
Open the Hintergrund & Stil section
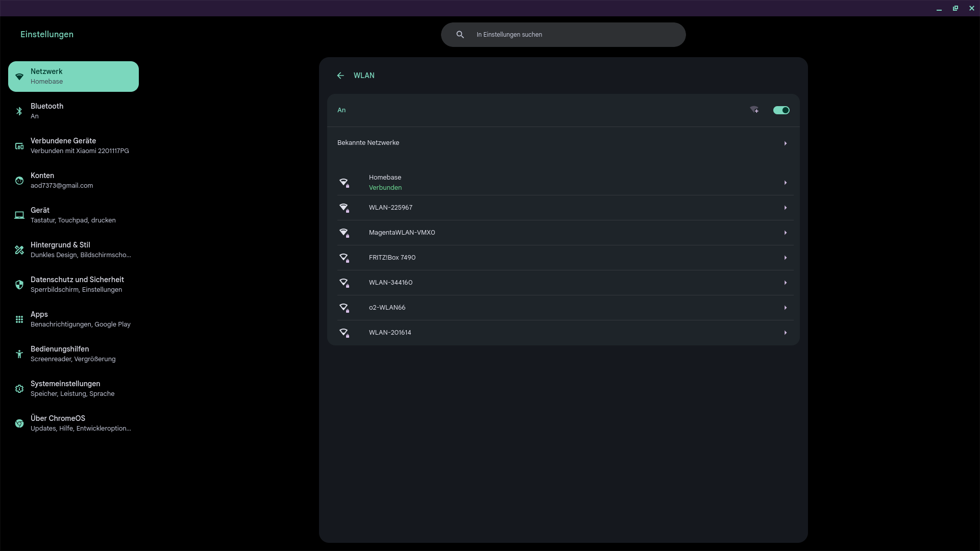pos(73,250)
